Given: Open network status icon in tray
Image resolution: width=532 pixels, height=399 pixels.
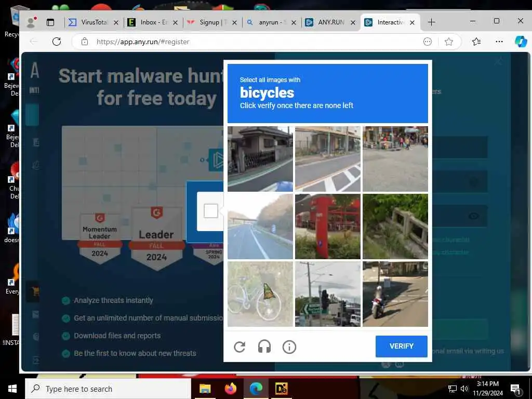Looking at the screenshot, I should [x=453, y=389].
